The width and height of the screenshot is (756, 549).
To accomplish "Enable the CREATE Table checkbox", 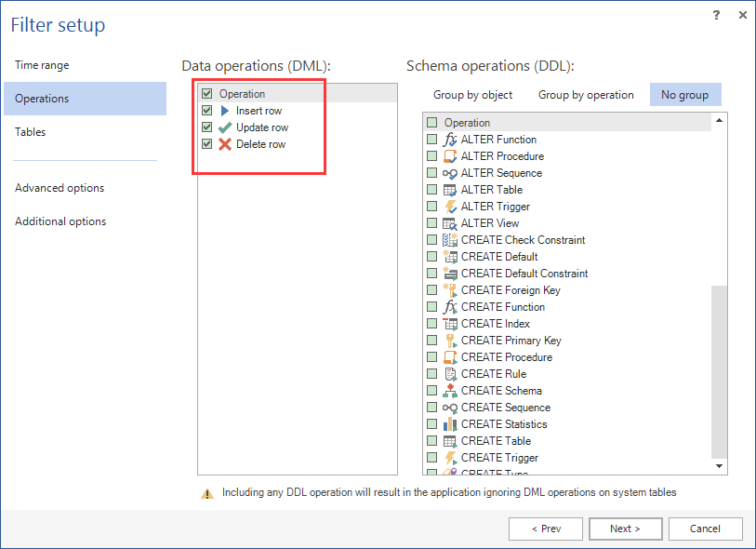I will [431, 441].
